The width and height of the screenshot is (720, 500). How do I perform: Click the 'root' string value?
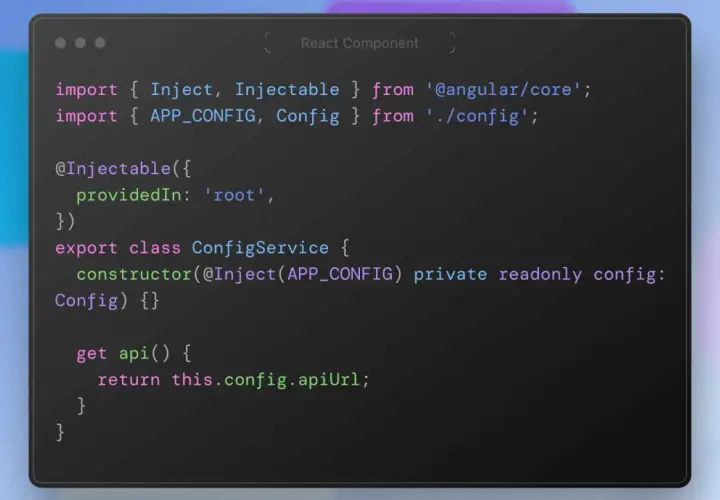click(234, 196)
